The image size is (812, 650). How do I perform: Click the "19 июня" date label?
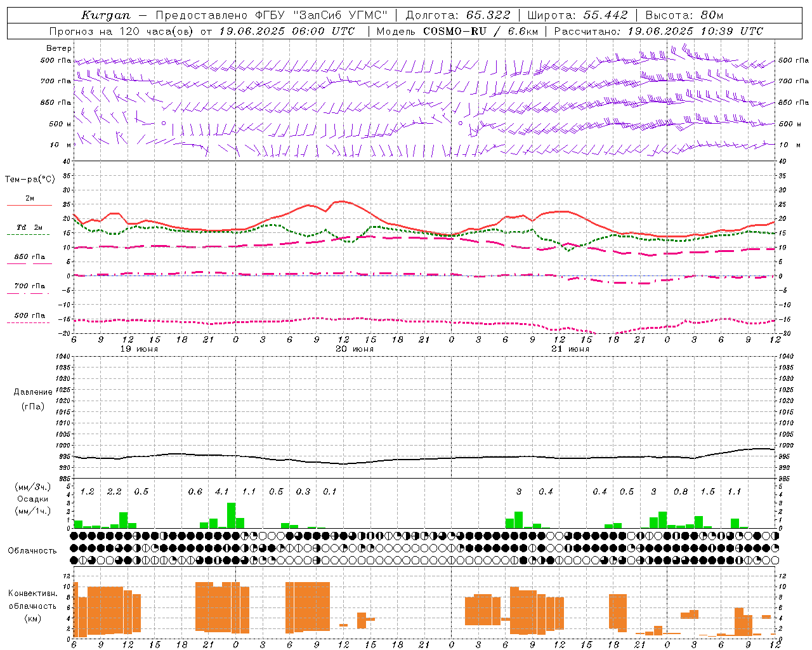tap(139, 349)
